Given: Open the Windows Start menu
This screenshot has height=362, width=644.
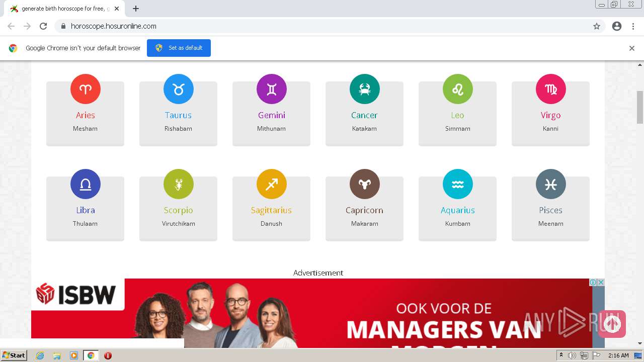Looking at the screenshot, I should (14, 355).
